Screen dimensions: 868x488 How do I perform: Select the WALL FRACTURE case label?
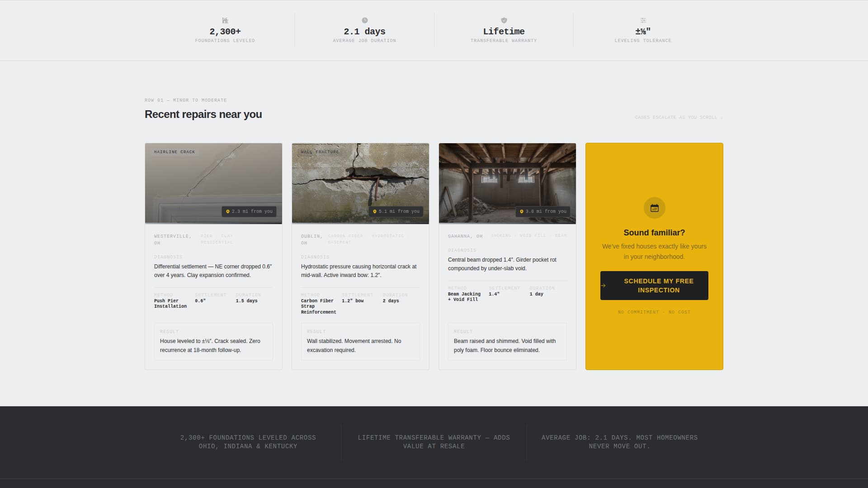point(319,152)
